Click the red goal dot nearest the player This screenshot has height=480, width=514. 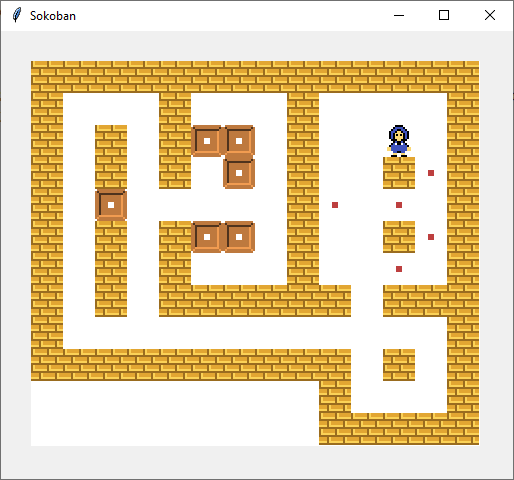(431, 173)
